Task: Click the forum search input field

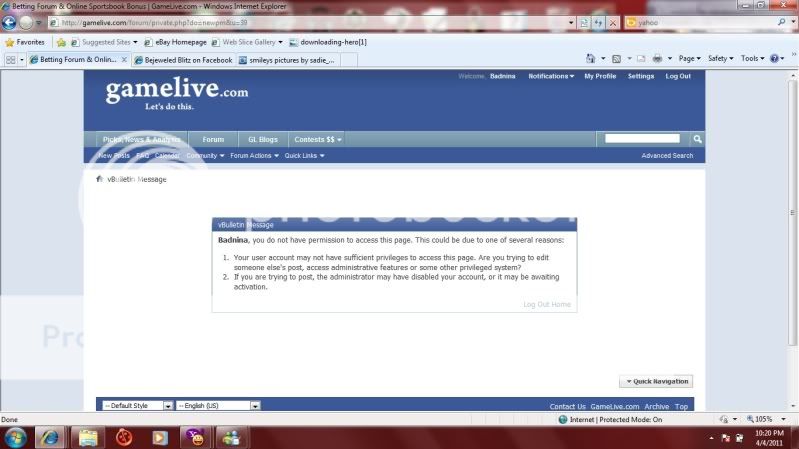Action: pos(642,139)
